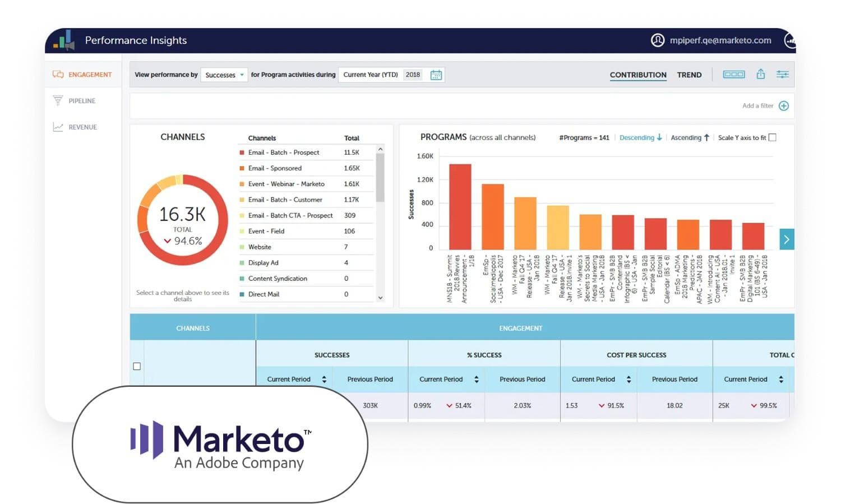841x504 pixels.
Task: Click the Ascending sort arrow
Action: coord(706,137)
